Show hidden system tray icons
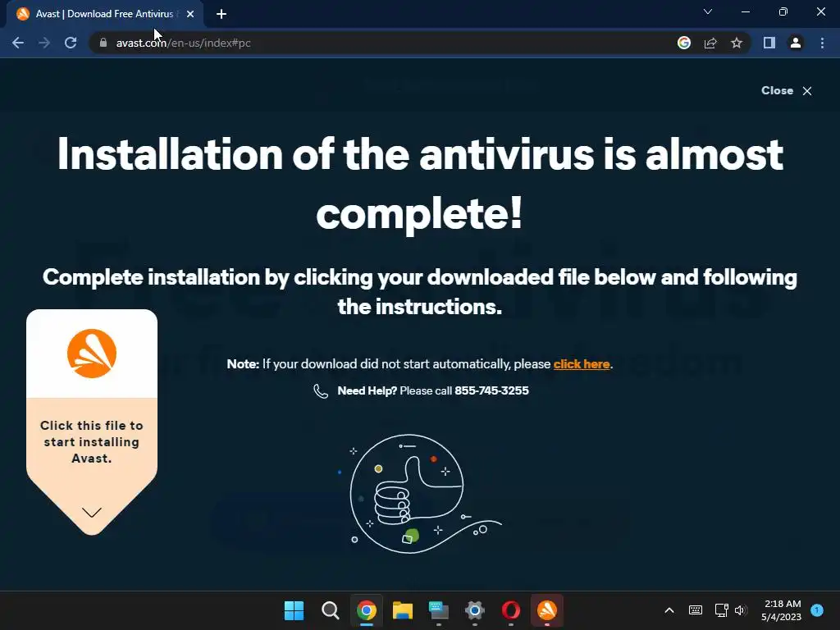This screenshot has width=840, height=630. tap(669, 610)
